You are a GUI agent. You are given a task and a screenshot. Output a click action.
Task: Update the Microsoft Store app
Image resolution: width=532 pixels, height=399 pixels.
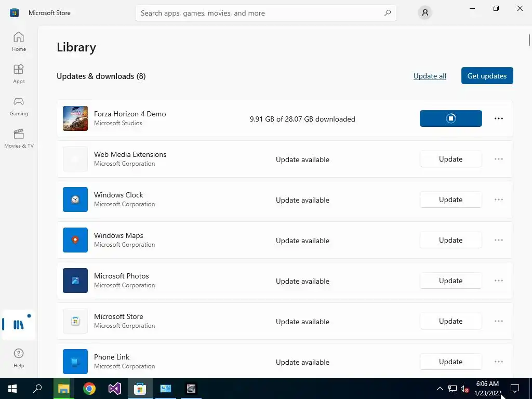point(450,321)
